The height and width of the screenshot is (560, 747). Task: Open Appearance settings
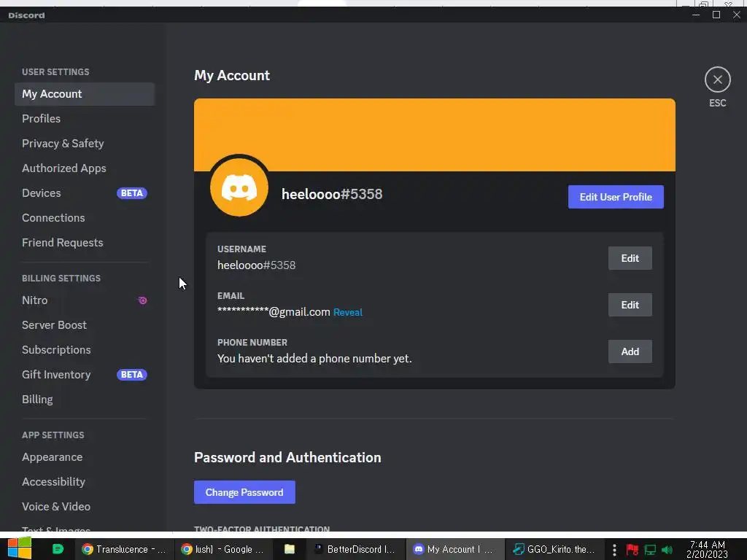[x=85, y=457]
